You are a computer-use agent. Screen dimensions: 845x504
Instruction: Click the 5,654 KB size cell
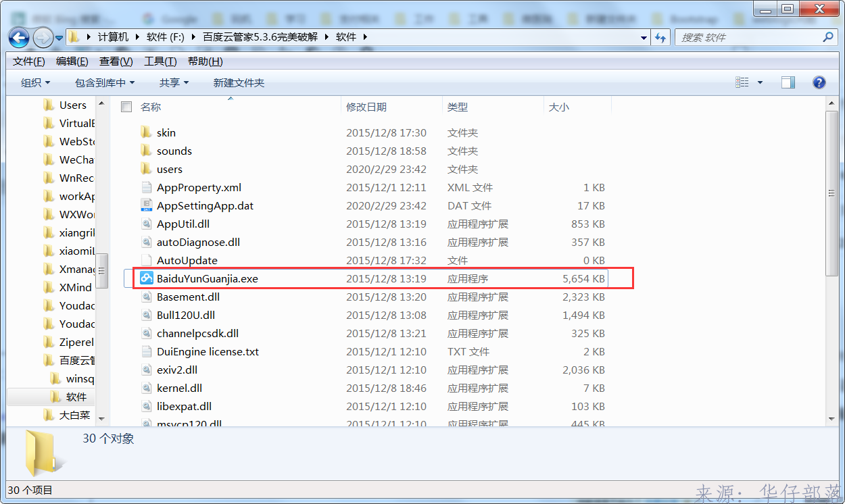[583, 278]
